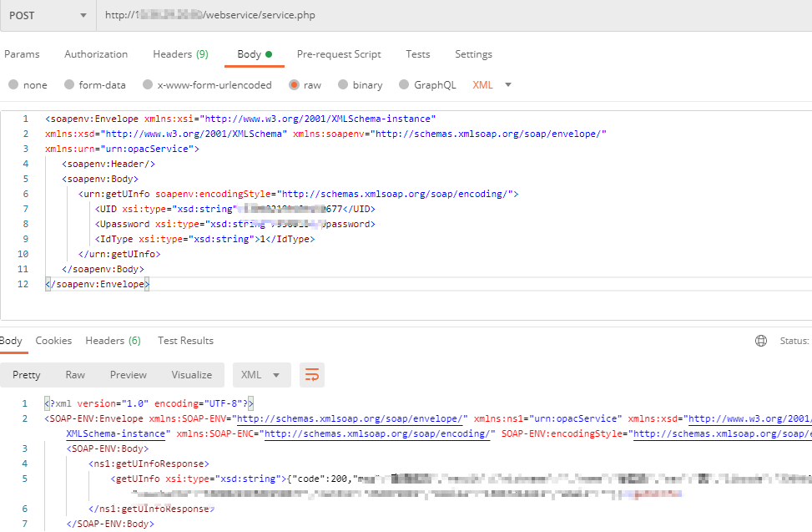The image size is (812, 532).
Task: Click the xml version declaration line
Action: 149,403
